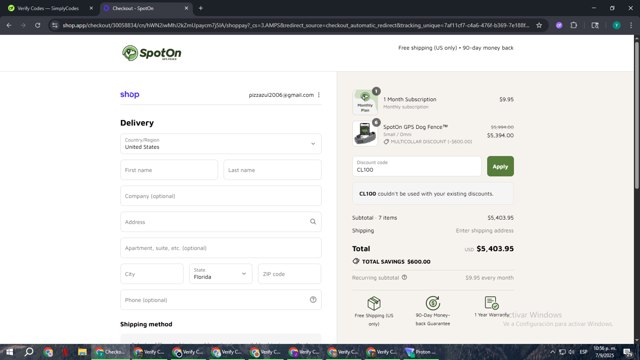
Task: Click the Phone (optional) field
Action: click(221, 300)
